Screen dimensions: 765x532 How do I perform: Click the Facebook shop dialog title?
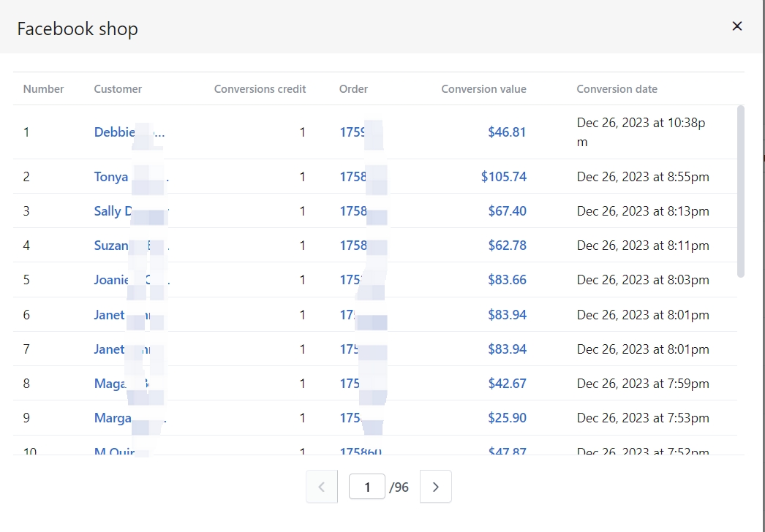pos(78,28)
